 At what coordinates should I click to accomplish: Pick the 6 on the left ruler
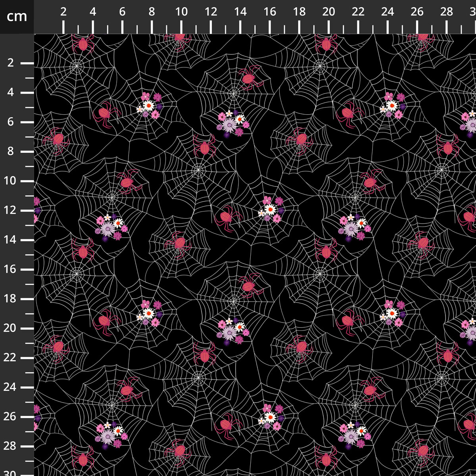10,122
